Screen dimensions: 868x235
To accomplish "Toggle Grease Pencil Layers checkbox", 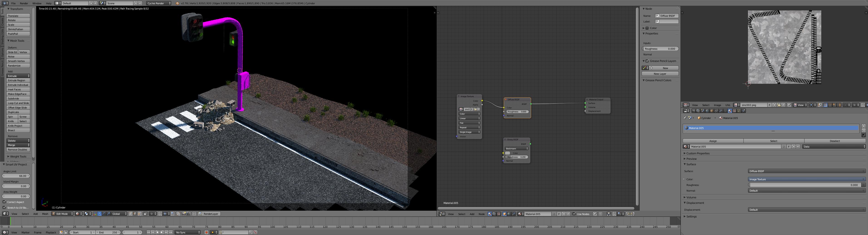I will [647, 61].
